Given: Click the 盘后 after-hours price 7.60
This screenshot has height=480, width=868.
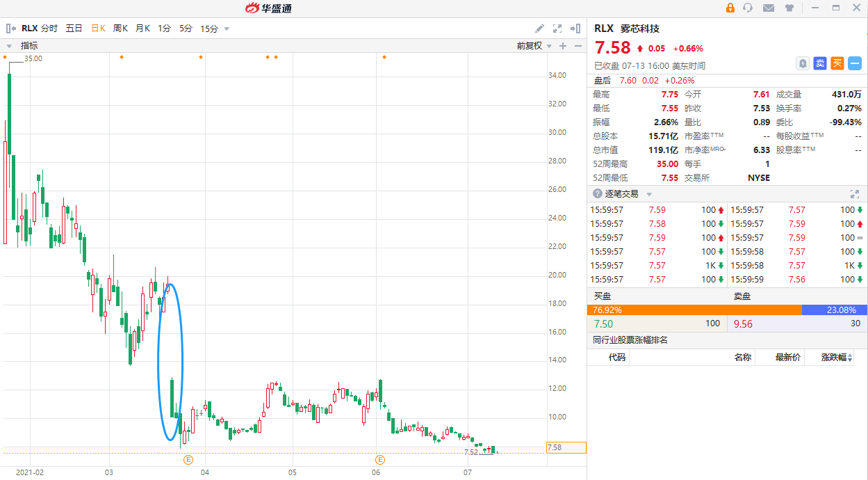Looking at the screenshot, I should pos(628,81).
